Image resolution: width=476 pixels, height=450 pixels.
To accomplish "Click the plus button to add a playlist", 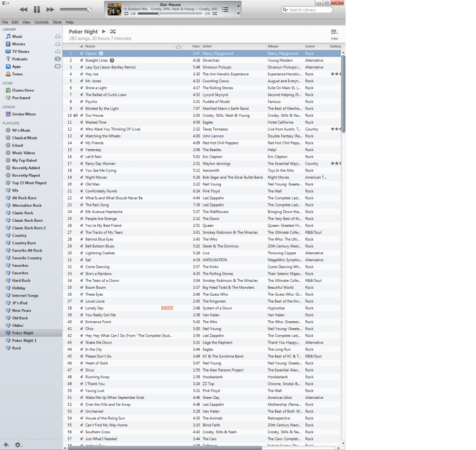I will pyautogui.click(x=6, y=445).
